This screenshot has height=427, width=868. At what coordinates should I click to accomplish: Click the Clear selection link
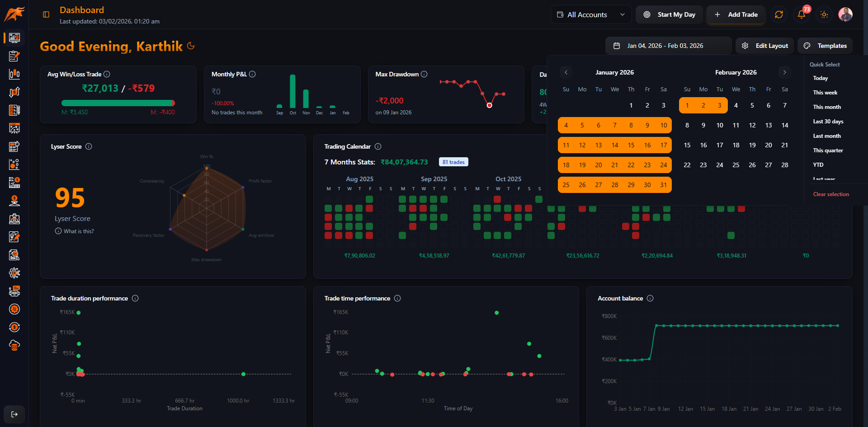[831, 194]
